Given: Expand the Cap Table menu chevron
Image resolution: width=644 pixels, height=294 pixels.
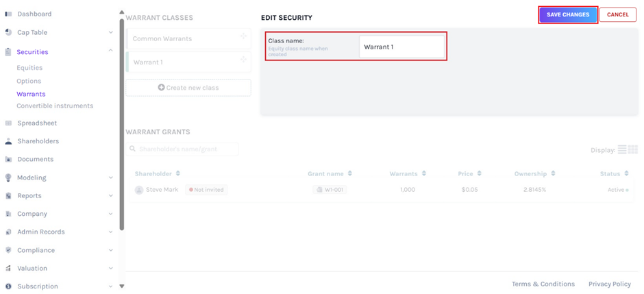Looking at the screenshot, I should [x=111, y=32].
